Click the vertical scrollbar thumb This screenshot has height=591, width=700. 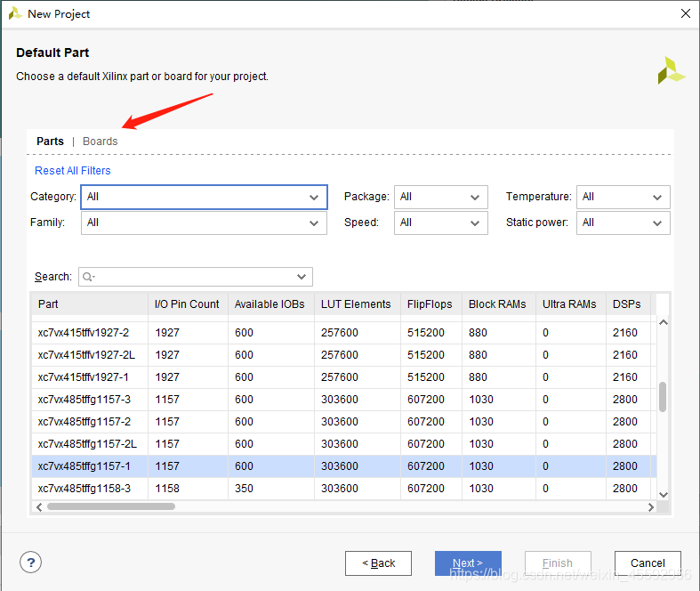point(663,396)
